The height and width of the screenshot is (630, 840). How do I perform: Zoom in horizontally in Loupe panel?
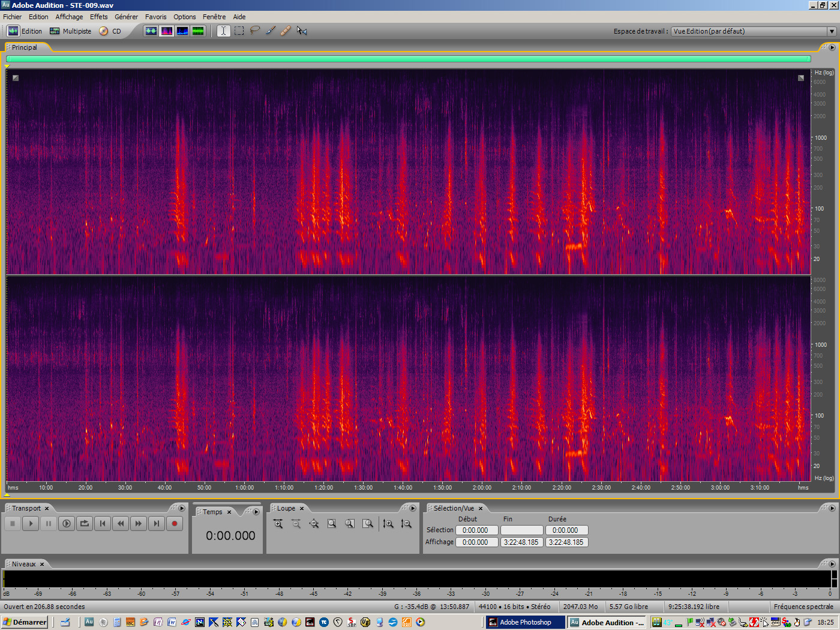[x=278, y=524]
